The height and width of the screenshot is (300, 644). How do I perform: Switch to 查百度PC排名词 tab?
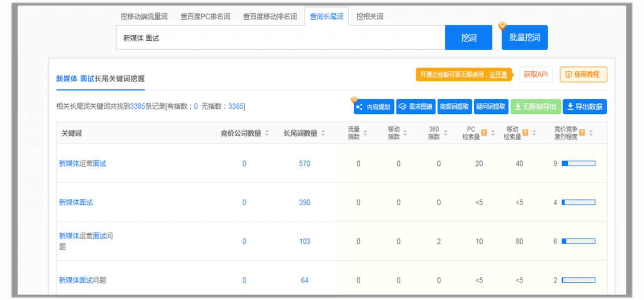click(205, 17)
